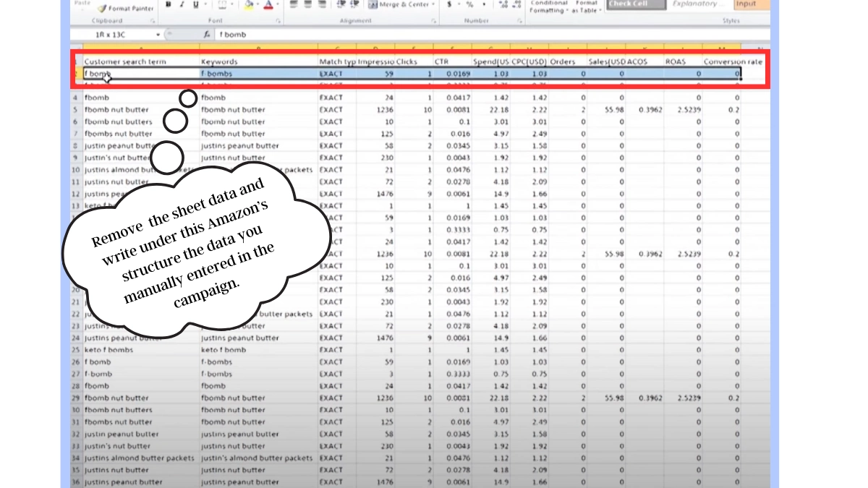Select the 'Orders' header cell
This screenshot has width=868, height=488.
(568, 62)
